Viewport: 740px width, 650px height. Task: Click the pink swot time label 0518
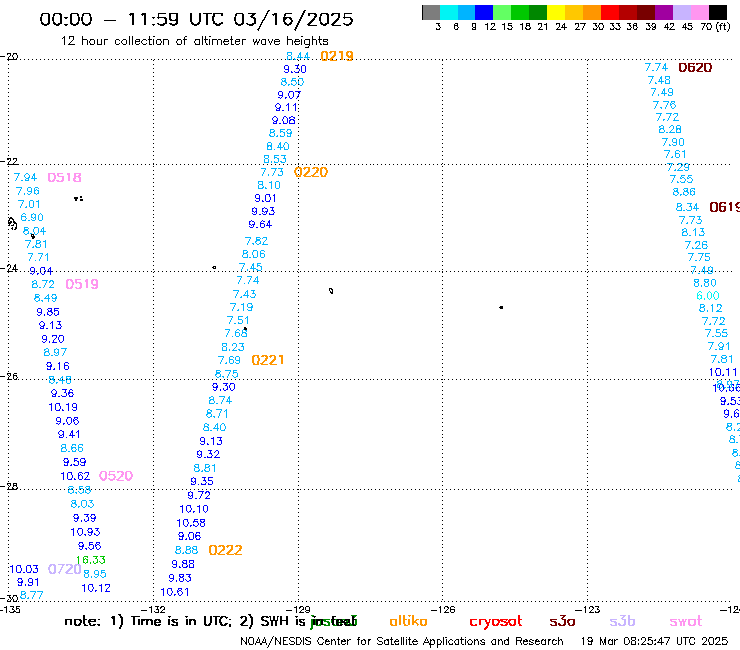coord(65,177)
